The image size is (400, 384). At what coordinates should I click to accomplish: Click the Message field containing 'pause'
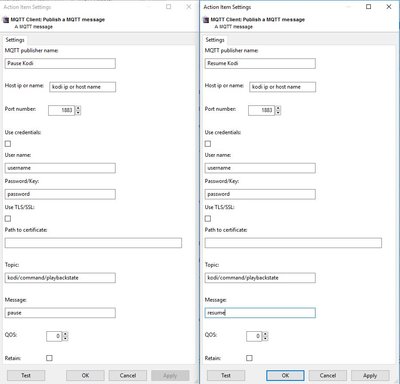tap(60, 313)
